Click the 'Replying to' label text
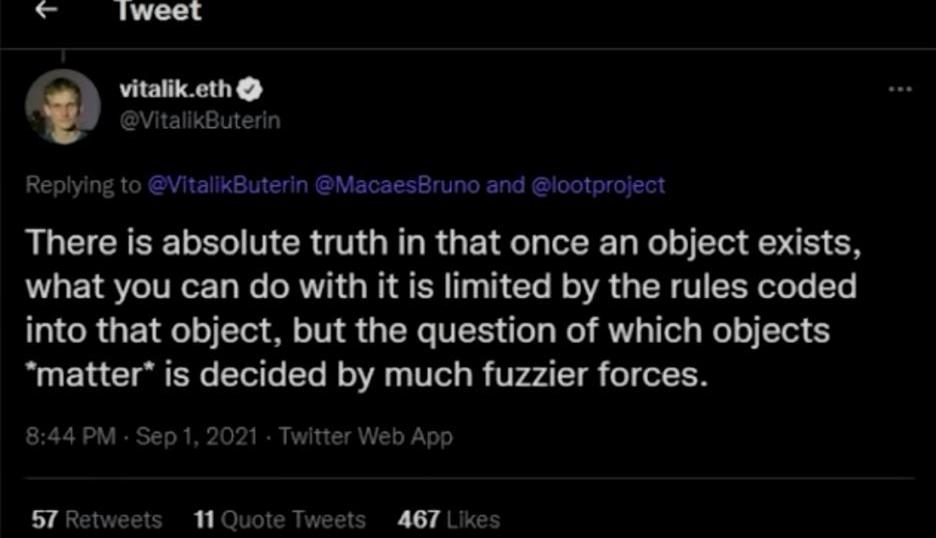Viewport: 936px width, 538px height. tap(82, 185)
